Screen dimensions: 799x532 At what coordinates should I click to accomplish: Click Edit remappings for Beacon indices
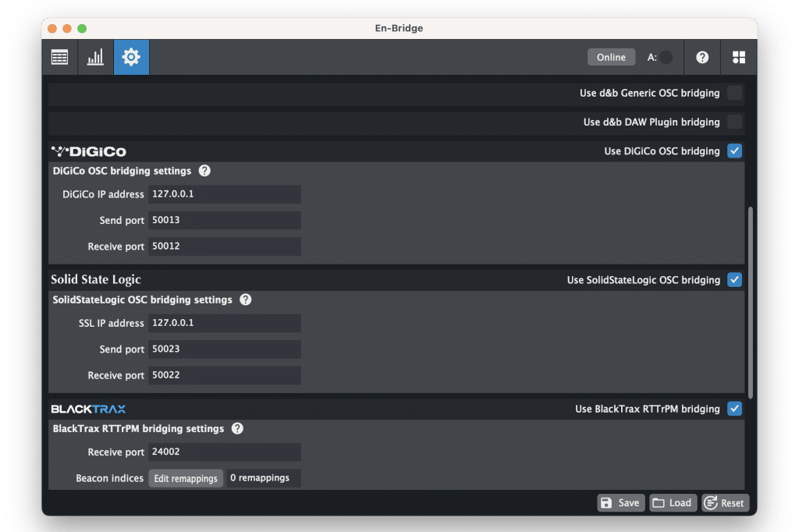[186, 478]
